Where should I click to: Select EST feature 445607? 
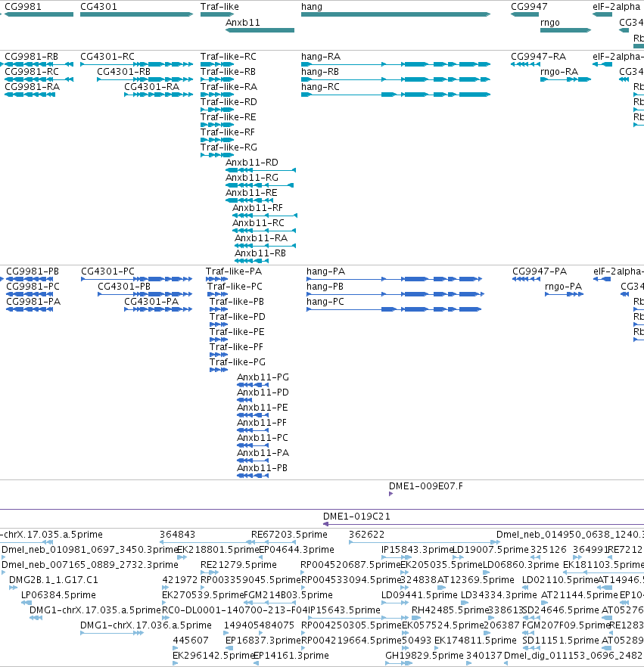coord(176,648)
